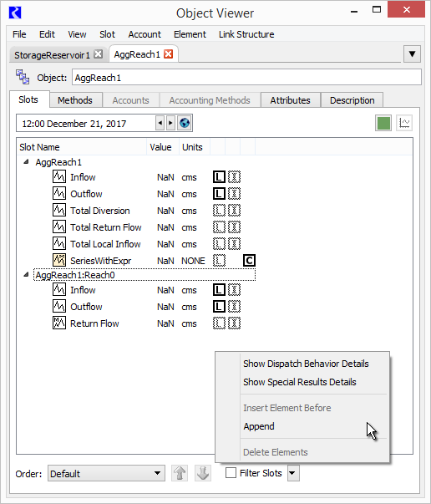
Task: Open the Order dropdown set to Default
Action: pos(106,473)
